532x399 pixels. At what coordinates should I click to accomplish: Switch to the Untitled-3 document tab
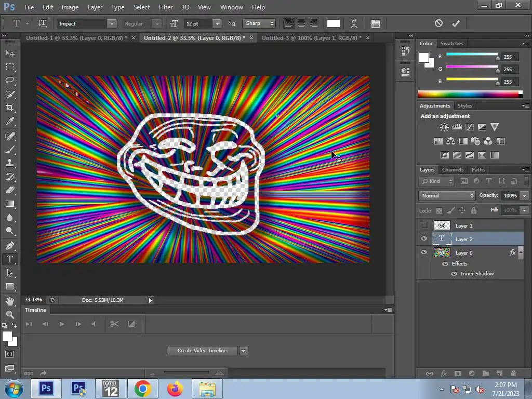(312, 38)
